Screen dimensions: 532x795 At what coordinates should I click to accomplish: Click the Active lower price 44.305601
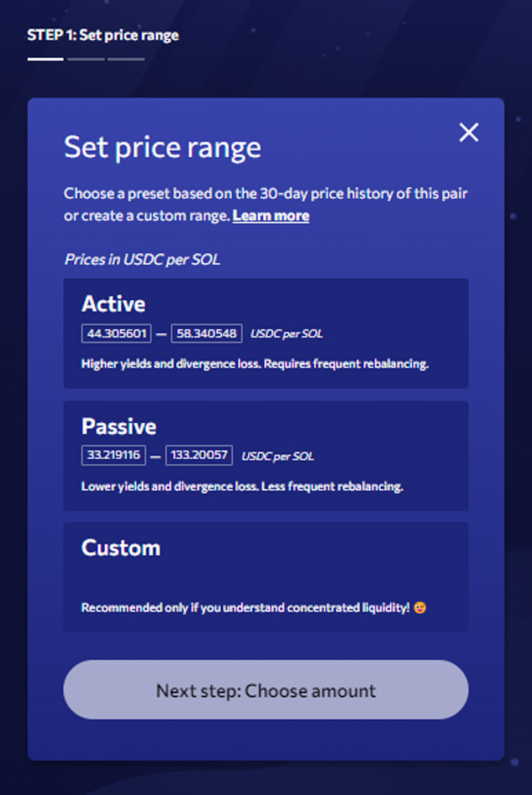[116, 334]
